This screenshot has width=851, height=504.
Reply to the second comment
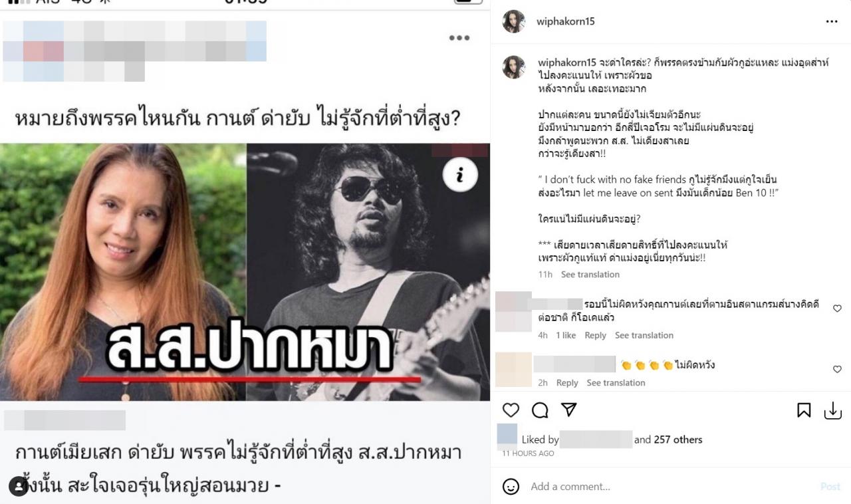[x=567, y=382]
